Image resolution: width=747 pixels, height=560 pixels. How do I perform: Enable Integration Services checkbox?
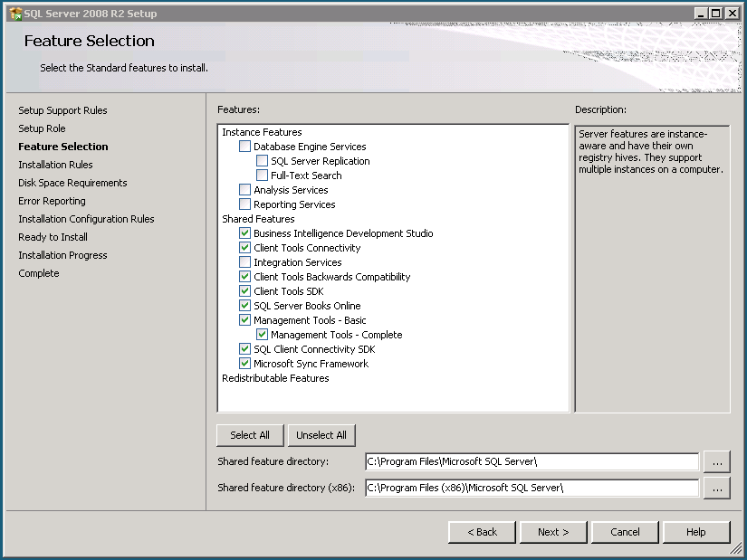244,261
